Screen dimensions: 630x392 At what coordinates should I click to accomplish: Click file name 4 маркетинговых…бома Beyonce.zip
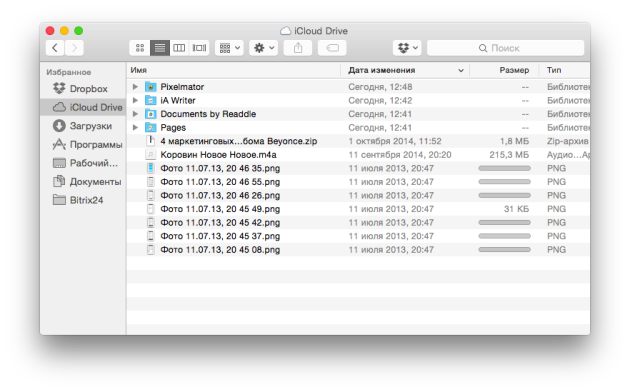pyautogui.click(x=239, y=141)
